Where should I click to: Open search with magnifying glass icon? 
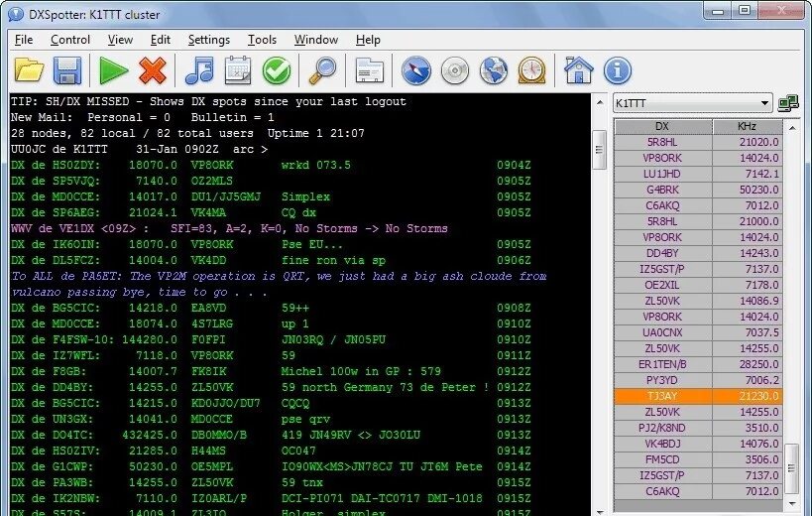coord(322,70)
